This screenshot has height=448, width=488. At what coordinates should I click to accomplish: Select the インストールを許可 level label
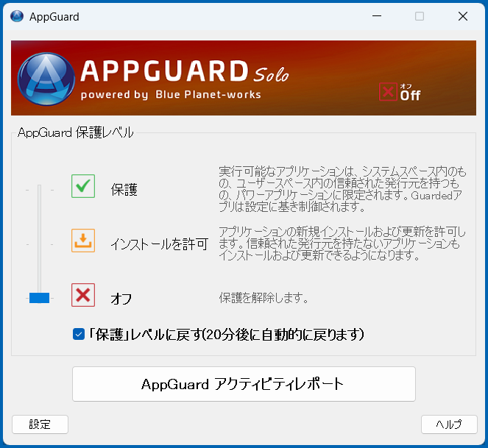[x=159, y=243]
